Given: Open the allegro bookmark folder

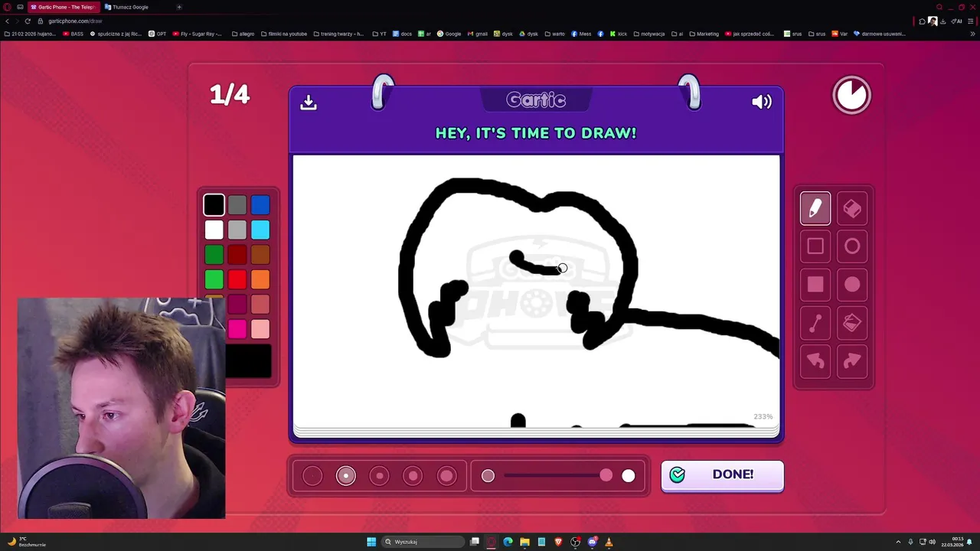Looking at the screenshot, I should [x=243, y=34].
